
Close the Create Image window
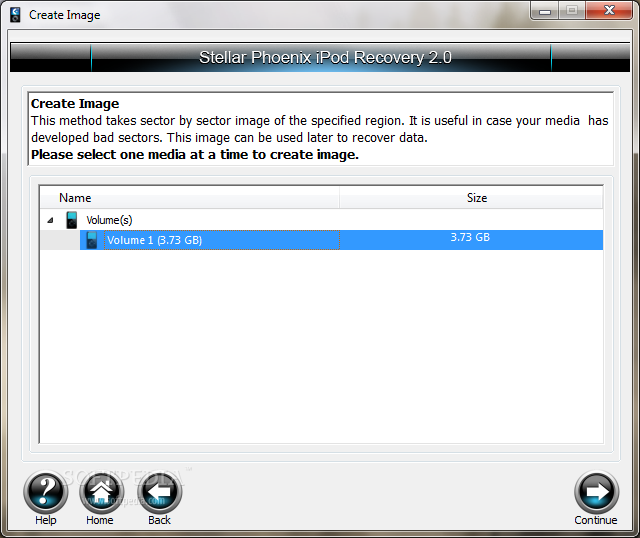coord(609,11)
